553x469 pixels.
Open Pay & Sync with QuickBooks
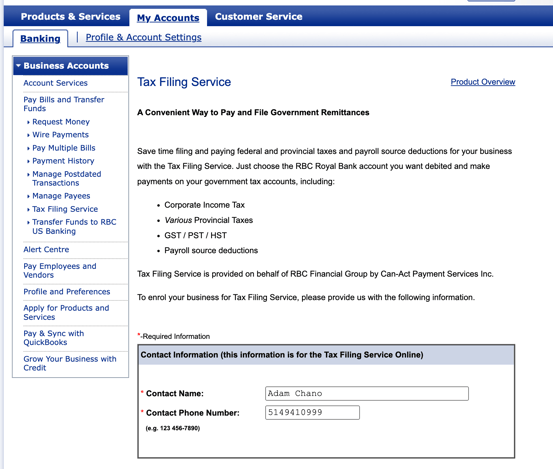tap(54, 338)
